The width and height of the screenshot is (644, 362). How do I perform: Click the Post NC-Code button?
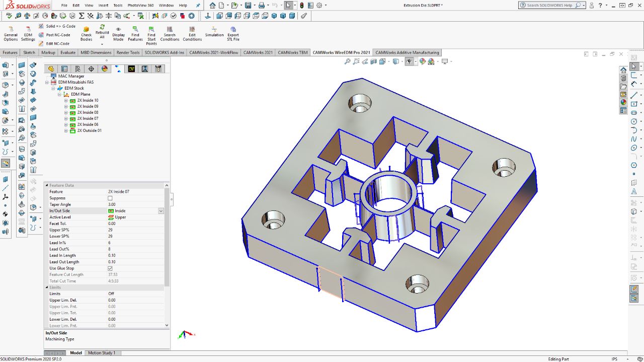[57, 35]
